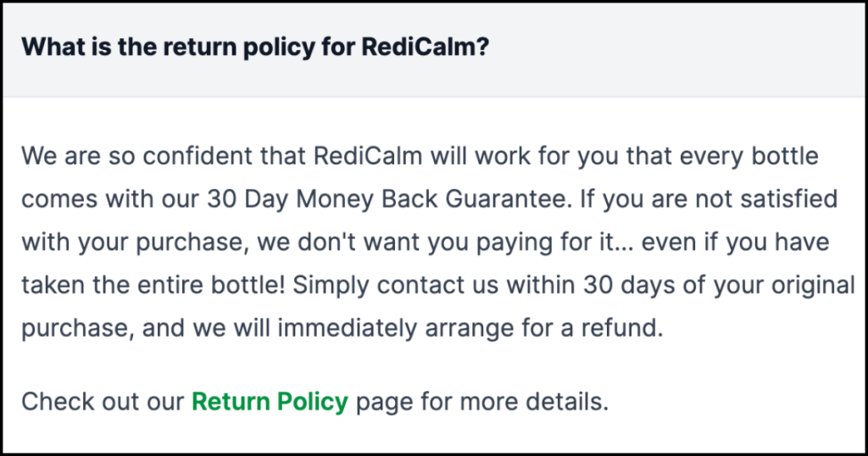The width and height of the screenshot is (868, 456).
Task: Click the "Check out our" text
Action: (x=102, y=401)
